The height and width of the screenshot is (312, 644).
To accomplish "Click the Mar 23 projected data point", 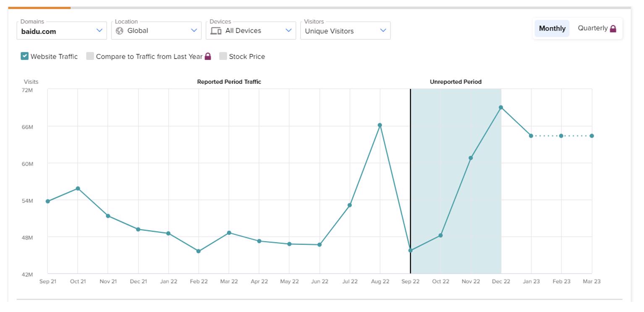I will (x=592, y=136).
